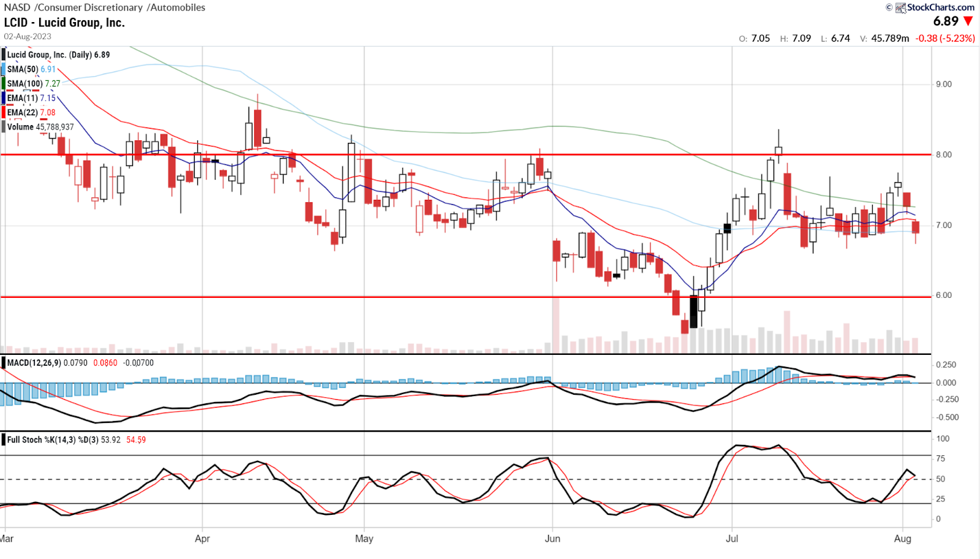Click the MACD line value "0.0790"
The width and height of the screenshot is (980, 559).
[x=75, y=363]
